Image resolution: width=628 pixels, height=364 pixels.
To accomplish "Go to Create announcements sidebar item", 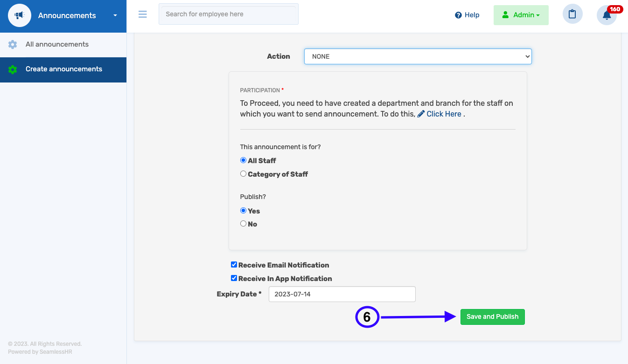I will pyautogui.click(x=63, y=69).
